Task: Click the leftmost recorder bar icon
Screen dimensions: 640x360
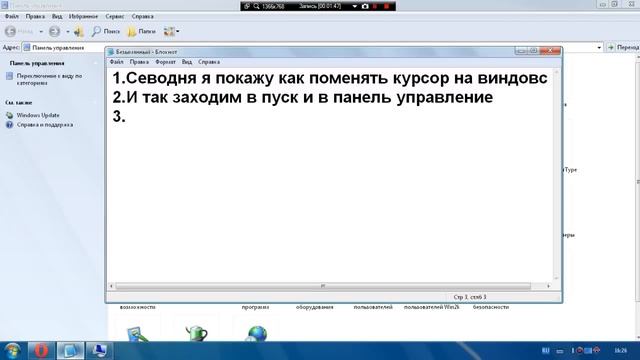Action: [247, 6]
